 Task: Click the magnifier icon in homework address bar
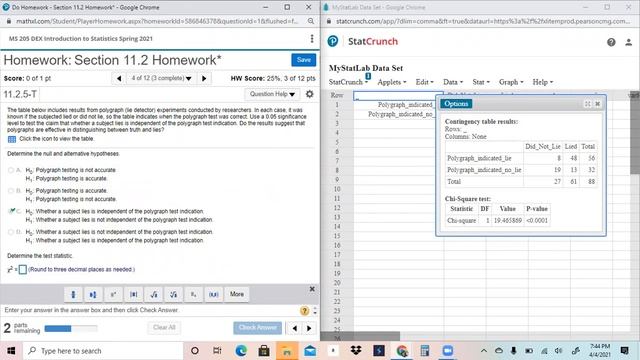pyautogui.click(x=311, y=21)
